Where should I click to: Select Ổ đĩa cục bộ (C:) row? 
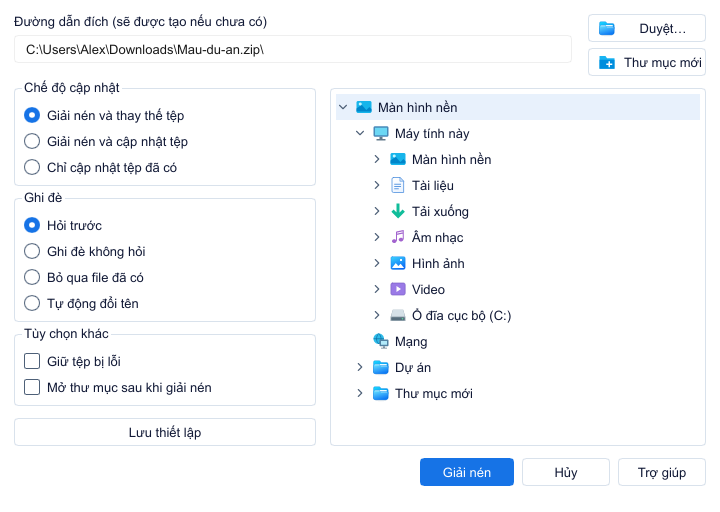518,315
